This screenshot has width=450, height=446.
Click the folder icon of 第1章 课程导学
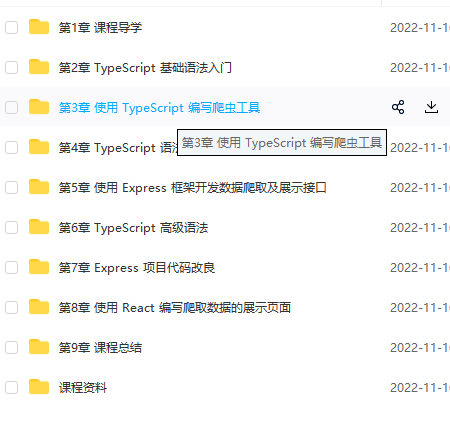(x=39, y=27)
